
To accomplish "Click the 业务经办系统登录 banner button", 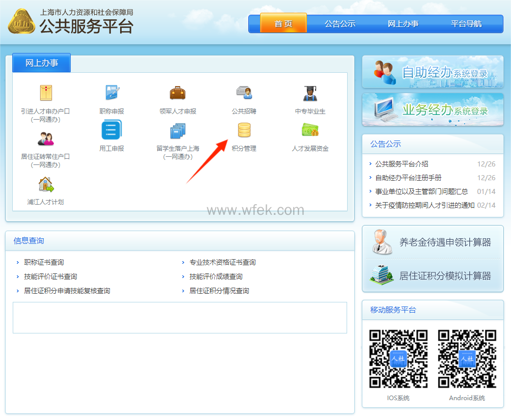I will coord(433,109).
